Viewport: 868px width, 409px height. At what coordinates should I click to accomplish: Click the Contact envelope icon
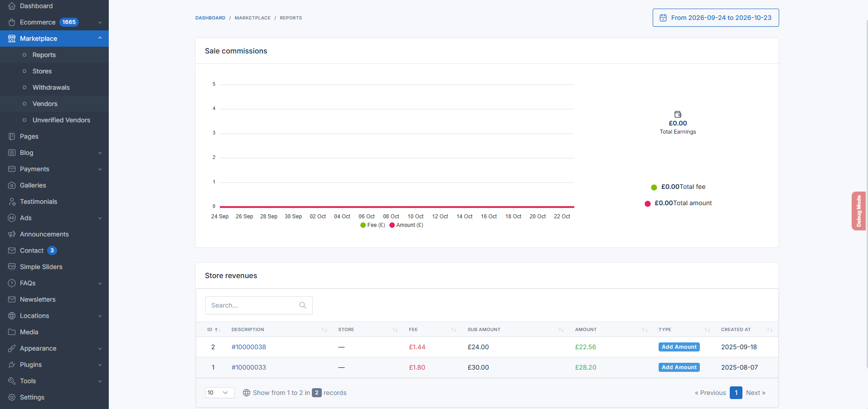point(12,250)
